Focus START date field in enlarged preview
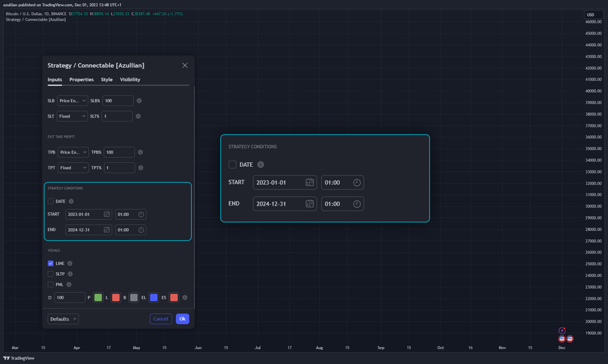Screen dimensions: 608x364 point(285,182)
